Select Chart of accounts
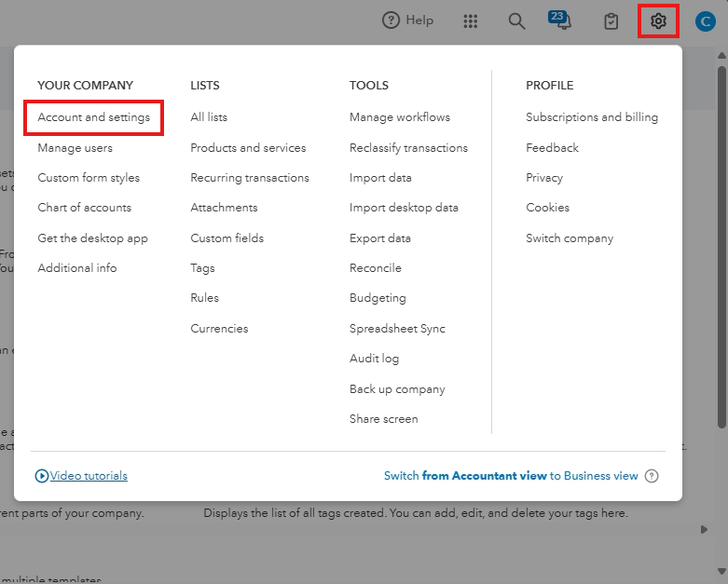Screen dimensions: 728x584 pos(84,208)
